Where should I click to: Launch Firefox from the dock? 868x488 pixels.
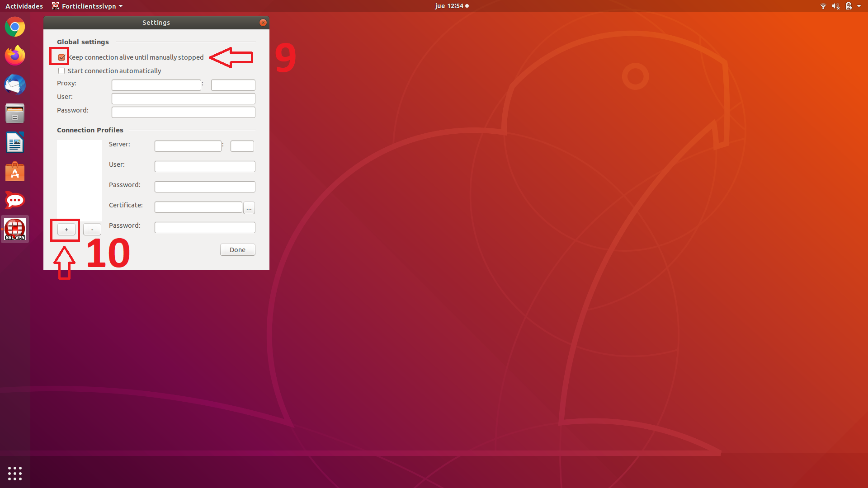tap(15, 56)
